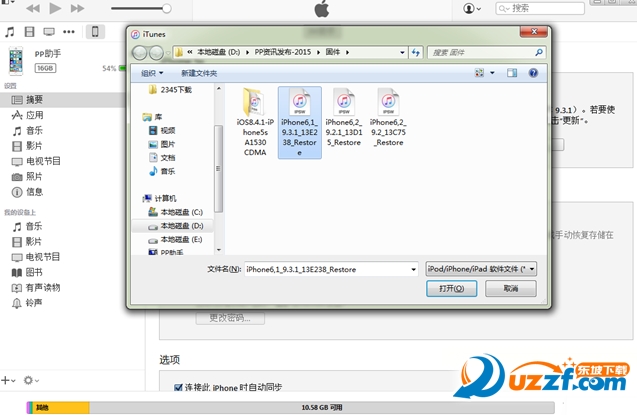Click the 打开(O) button
Screen dimensions: 637x415
(451, 289)
